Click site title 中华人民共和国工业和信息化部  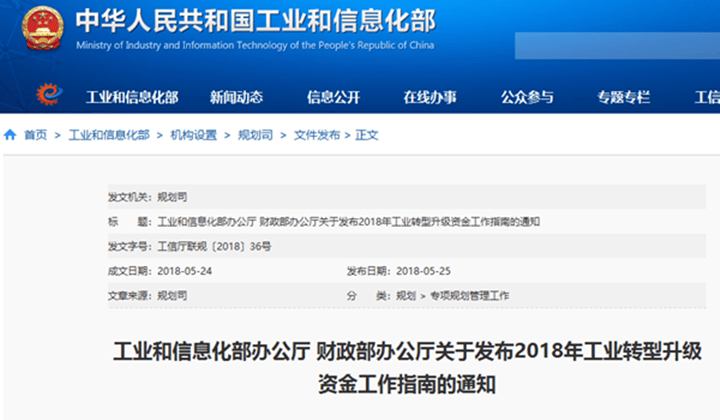(x=255, y=21)
